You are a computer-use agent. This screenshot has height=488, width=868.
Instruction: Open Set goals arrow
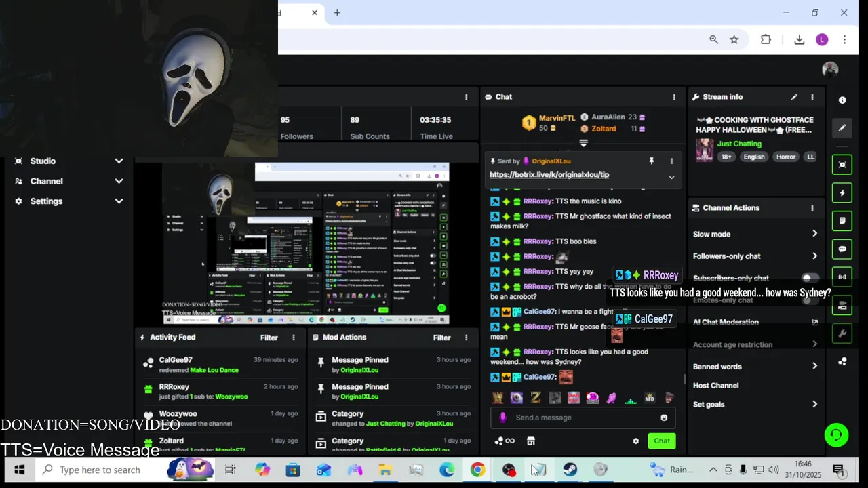[x=814, y=404]
